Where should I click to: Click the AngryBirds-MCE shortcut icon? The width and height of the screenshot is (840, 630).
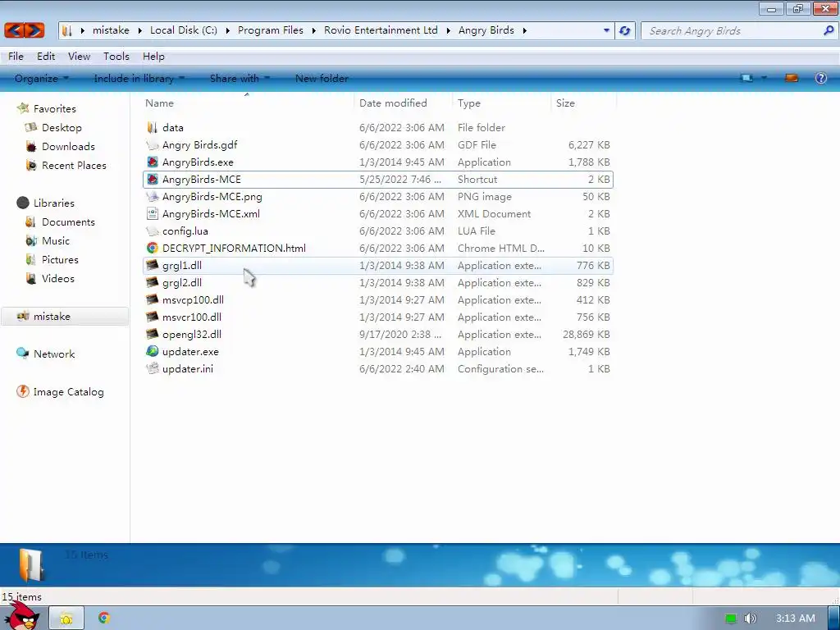point(152,179)
